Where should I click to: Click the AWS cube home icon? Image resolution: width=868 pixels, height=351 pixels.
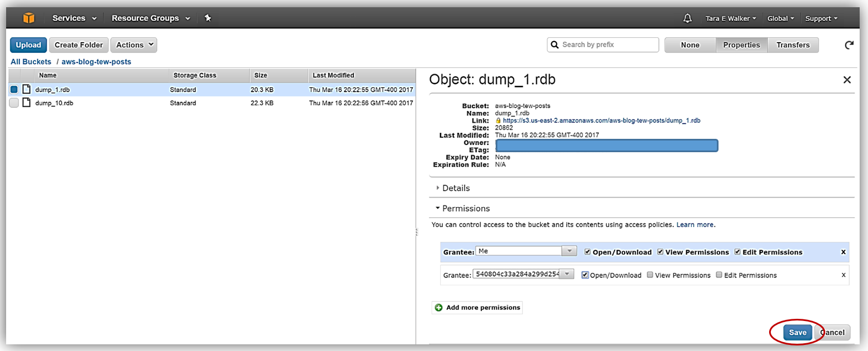point(28,18)
